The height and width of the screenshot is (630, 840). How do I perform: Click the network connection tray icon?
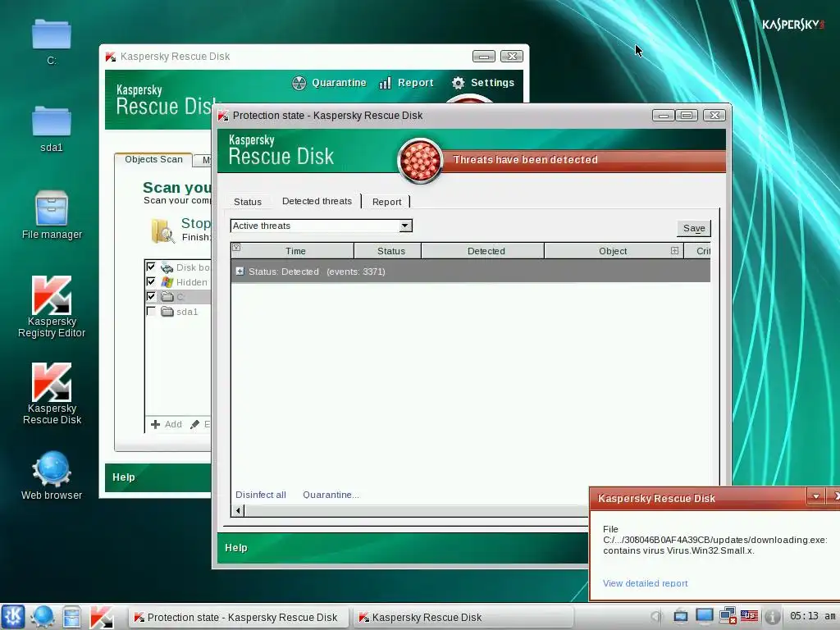tap(727, 616)
